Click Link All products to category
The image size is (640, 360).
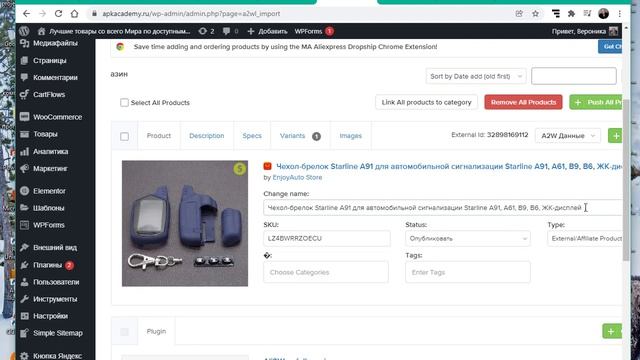tap(427, 102)
